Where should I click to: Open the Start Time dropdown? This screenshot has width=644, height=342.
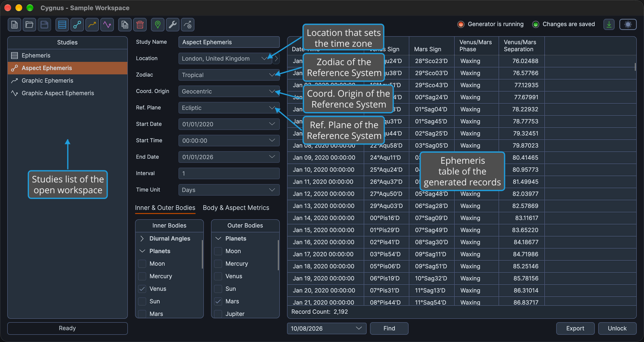[229, 141]
